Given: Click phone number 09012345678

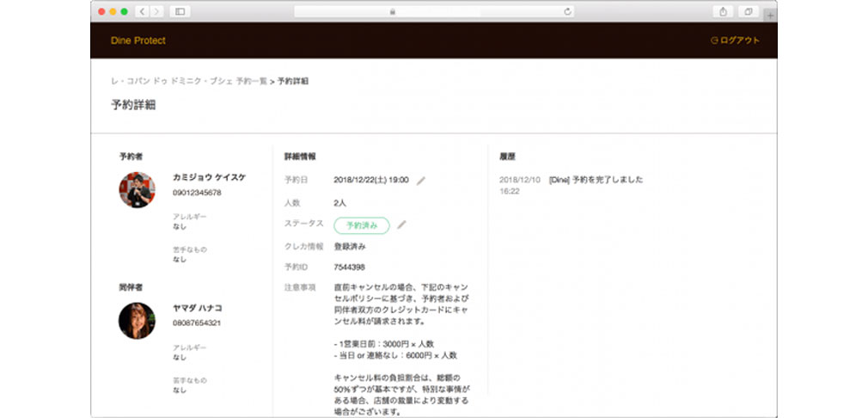Looking at the screenshot, I should [x=197, y=193].
